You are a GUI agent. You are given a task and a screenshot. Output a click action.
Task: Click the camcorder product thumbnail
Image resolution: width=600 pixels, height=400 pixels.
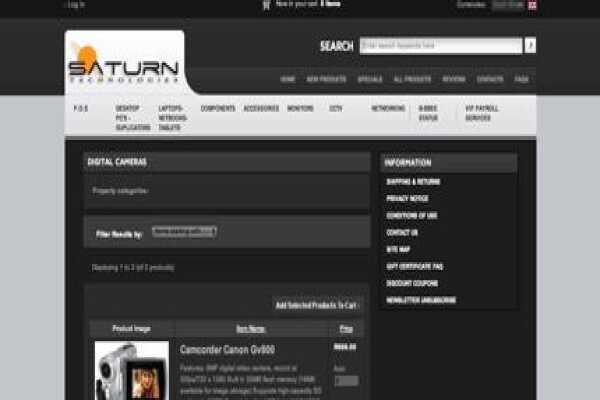[x=132, y=370]
